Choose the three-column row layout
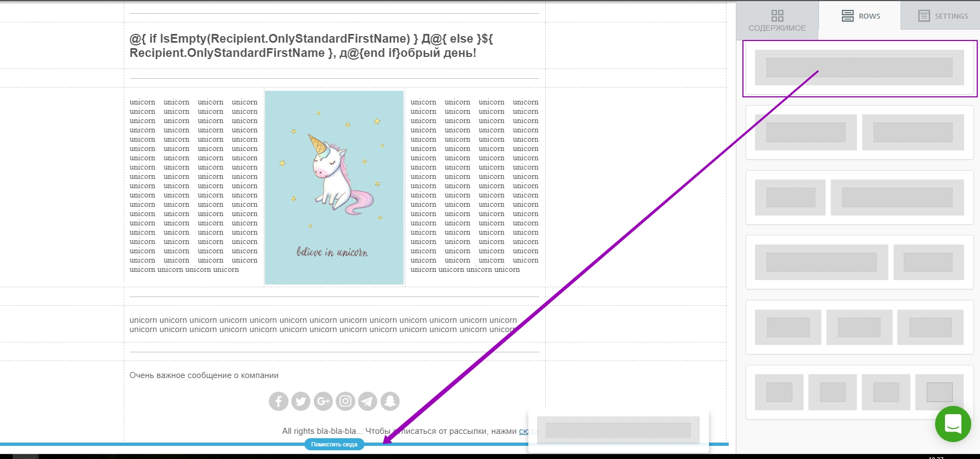This screenshot has width=980, height=459. tap(860, 327)
